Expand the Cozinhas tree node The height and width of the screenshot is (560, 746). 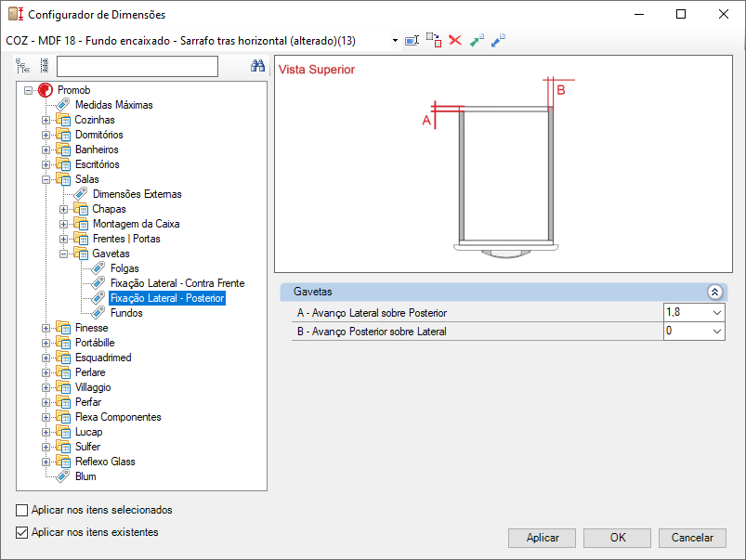[46, 120]
